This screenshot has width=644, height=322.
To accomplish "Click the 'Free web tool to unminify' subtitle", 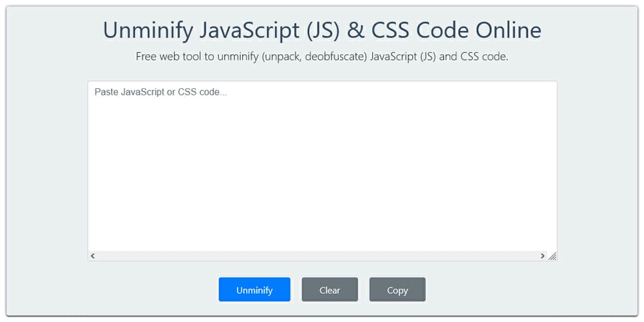I will click(322, 57).
